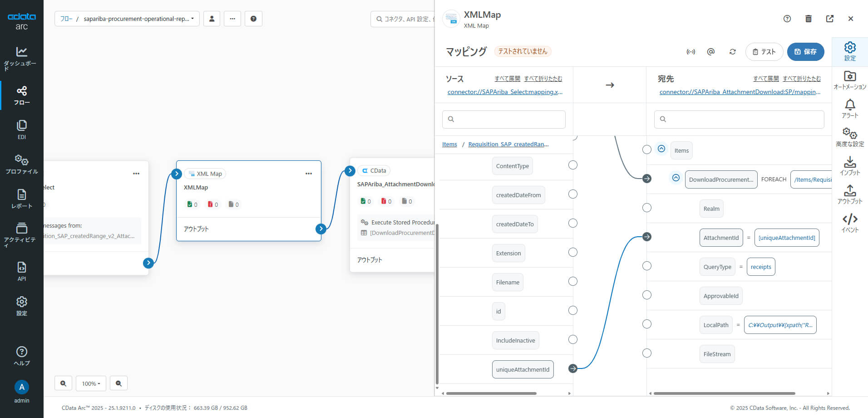Collapse the DownloadProcurement node
Screen dimensions: 868x418
tap(676, 178)
